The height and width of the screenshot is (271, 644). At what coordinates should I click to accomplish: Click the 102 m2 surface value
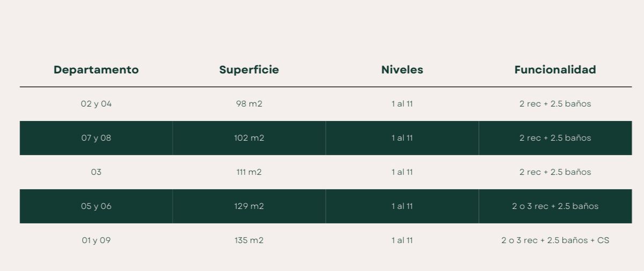tap(249, 138)
